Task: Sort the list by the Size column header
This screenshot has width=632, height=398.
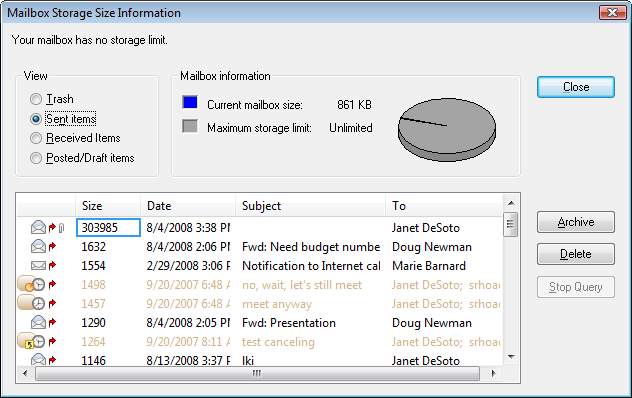Action: [x=108, y=206]
